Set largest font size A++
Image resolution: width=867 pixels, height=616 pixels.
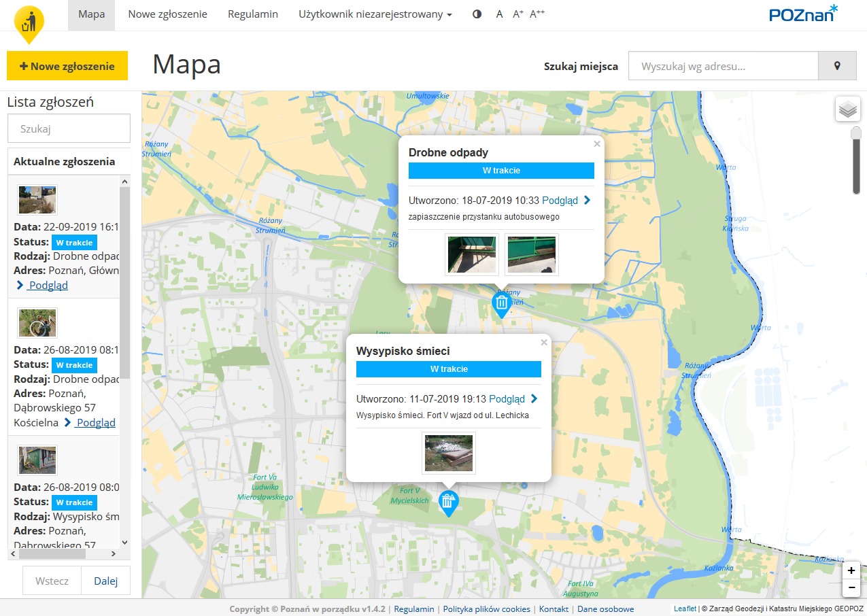pos(537,14)
